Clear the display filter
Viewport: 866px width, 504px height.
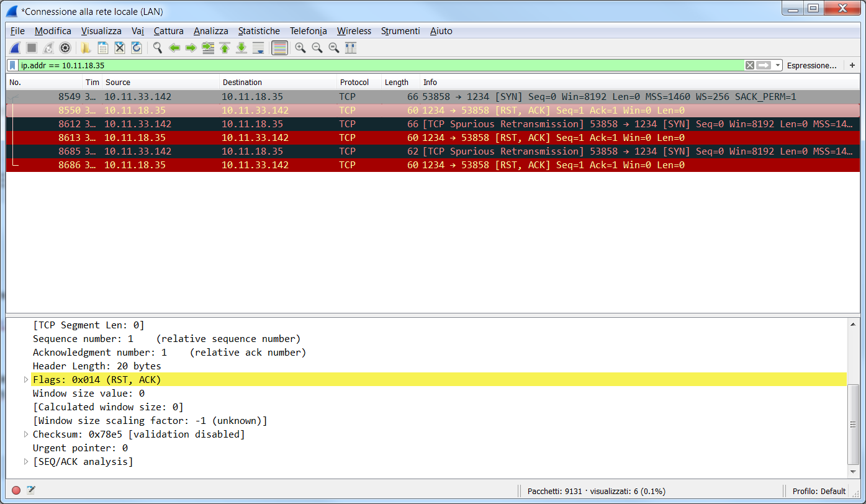750,65
